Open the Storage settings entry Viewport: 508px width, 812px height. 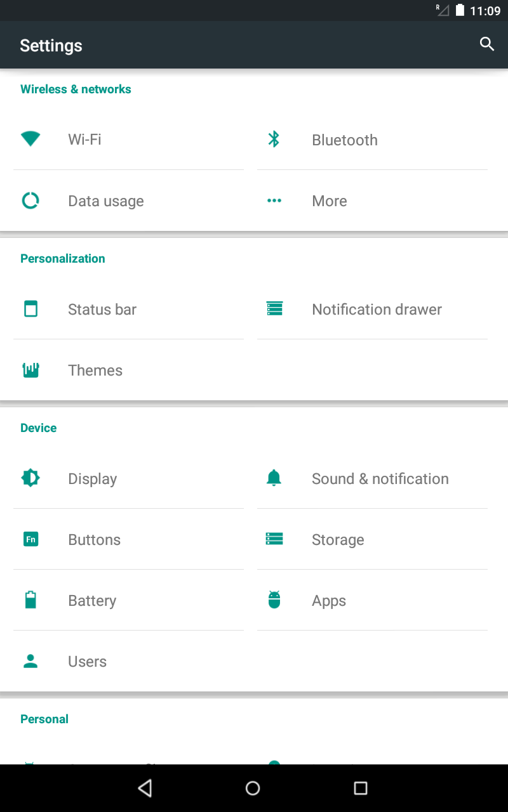click(x=338, y=540)
